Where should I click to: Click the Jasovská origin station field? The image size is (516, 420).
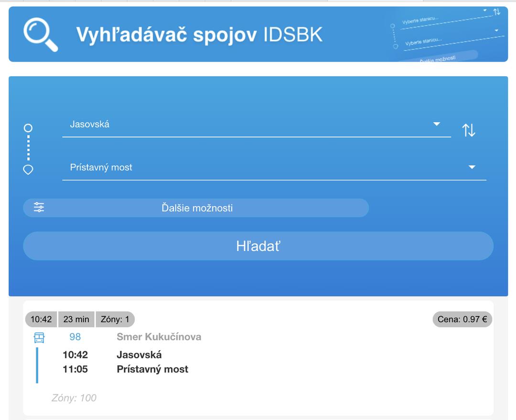pyautogui.click(x=248, y=125)
